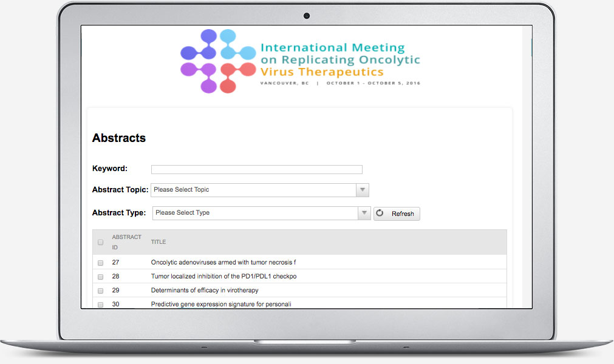
Task: Click the TITLE column header
Action: 159,242
